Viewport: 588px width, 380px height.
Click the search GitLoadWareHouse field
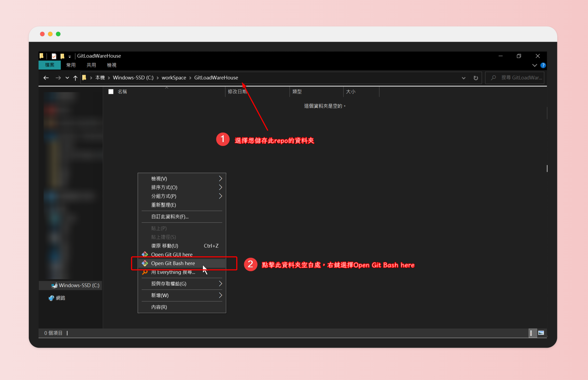pos(515,78)
